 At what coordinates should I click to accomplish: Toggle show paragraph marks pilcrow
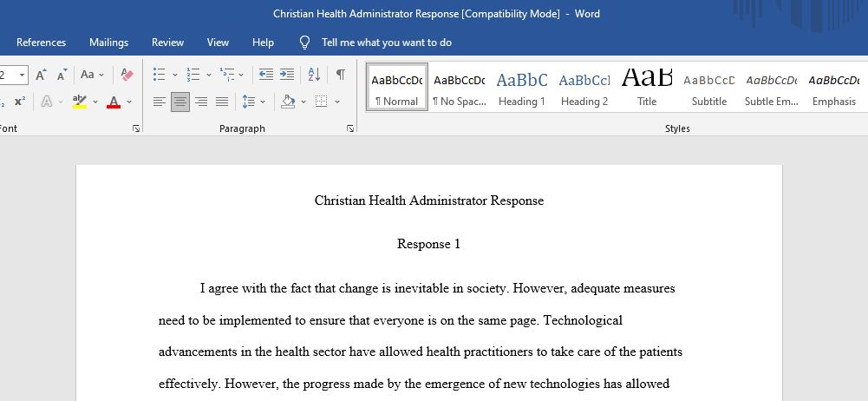341,75
